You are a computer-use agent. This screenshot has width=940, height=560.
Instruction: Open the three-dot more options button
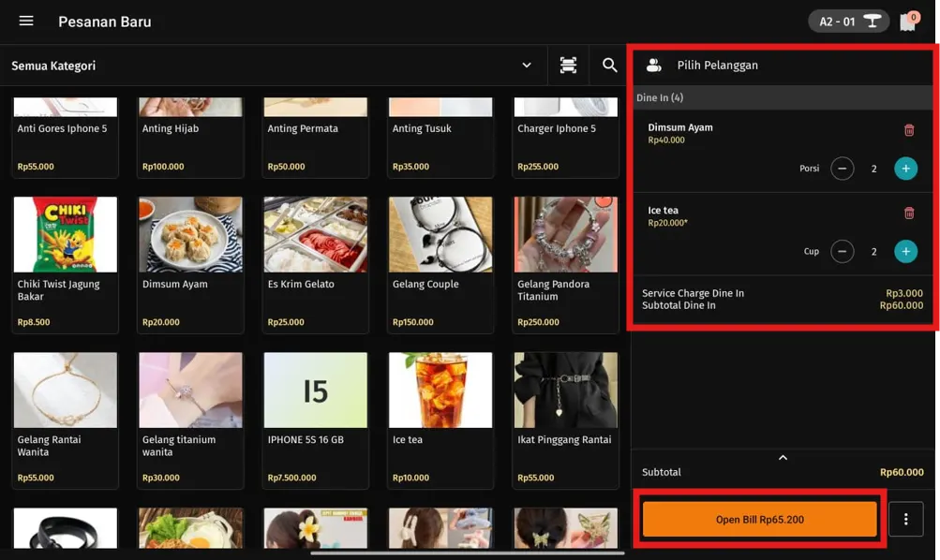point(905,519)
